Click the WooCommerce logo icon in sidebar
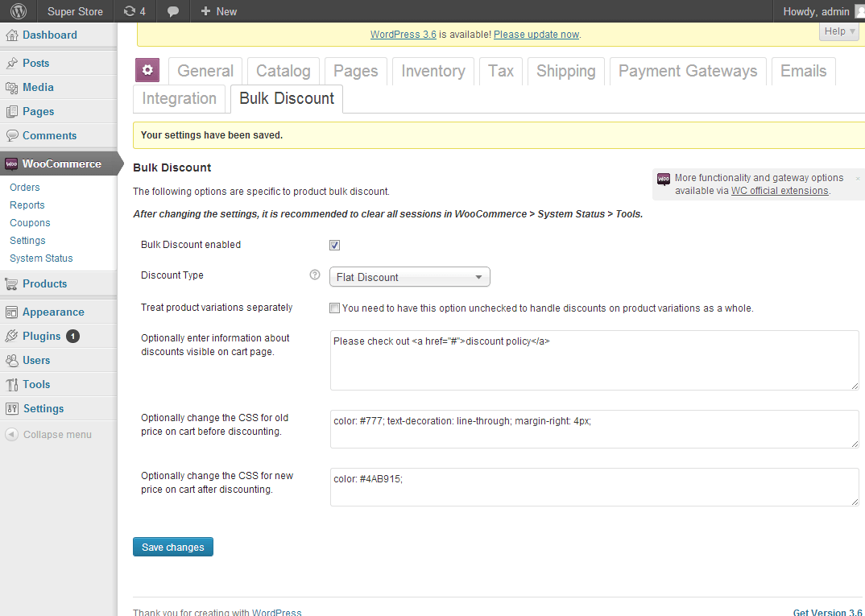The height and width of the screenshot is (616, 865). tap(11, 163)
